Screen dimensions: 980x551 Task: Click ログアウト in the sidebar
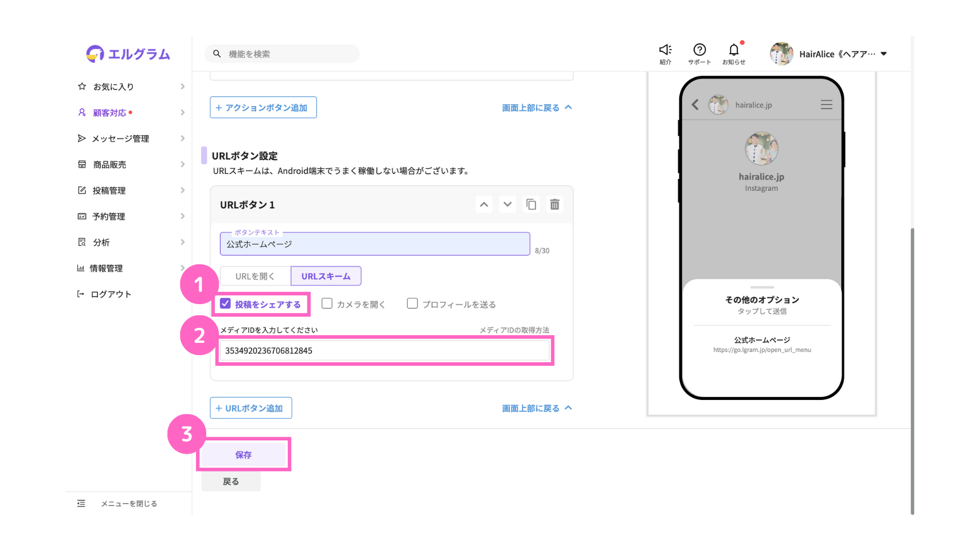(111, 294)
